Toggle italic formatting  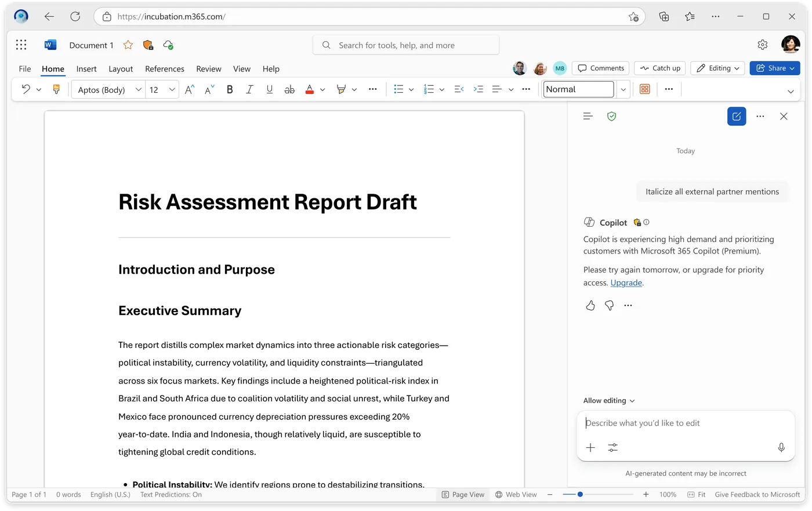pos(249,89)
